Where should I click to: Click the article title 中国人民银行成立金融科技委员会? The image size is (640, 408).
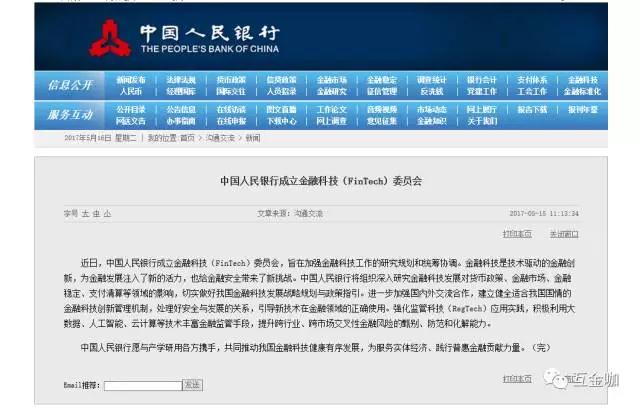[321, 181]
